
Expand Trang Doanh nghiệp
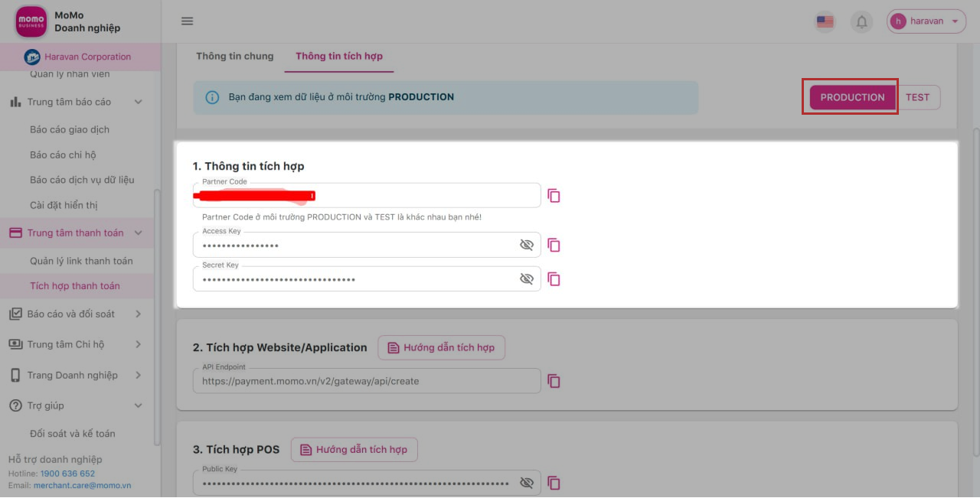[x=139, y=375]
